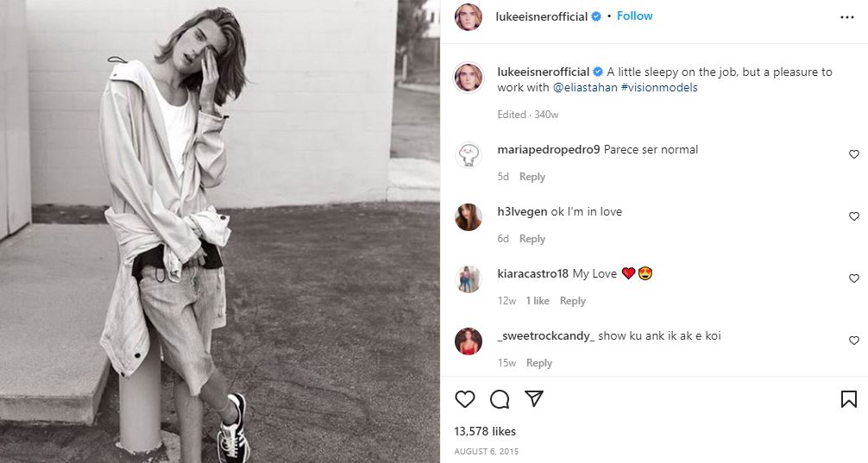Like _sweetrockcandy_'s comment heart
The image size is (868, 463).
click(854, 341)
